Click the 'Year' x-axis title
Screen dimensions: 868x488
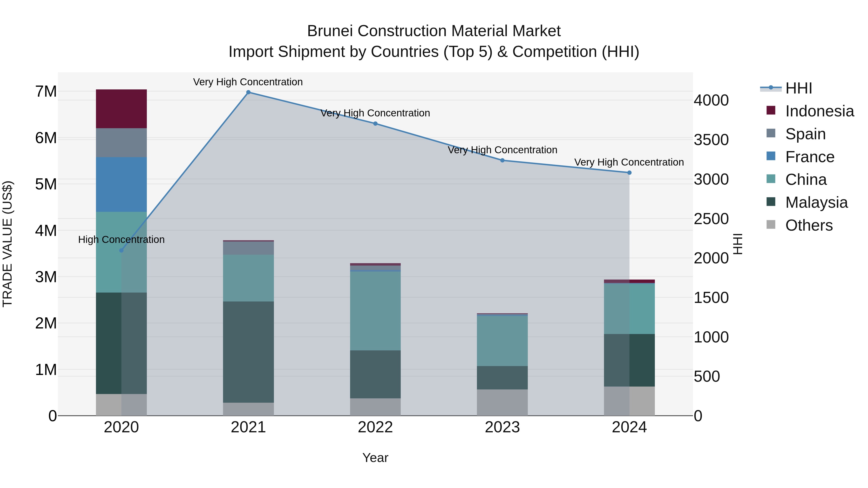pos(375,458)
